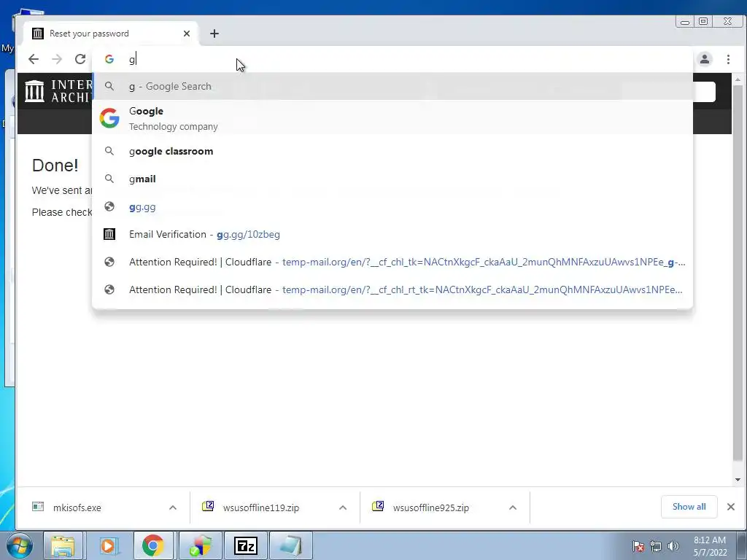Click the globe icon beside gg.gg
Screen dimensions: 747x560
pyautogui.click(x=109, y=206)
